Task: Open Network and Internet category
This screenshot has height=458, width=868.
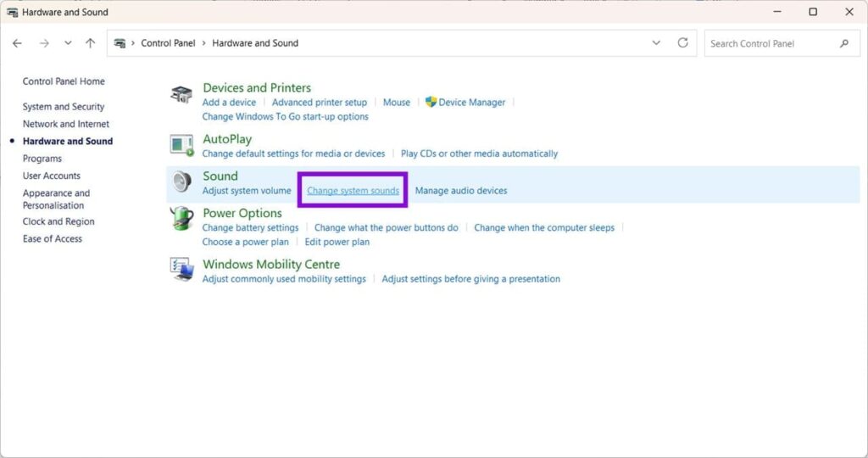Action: [66, 124]
